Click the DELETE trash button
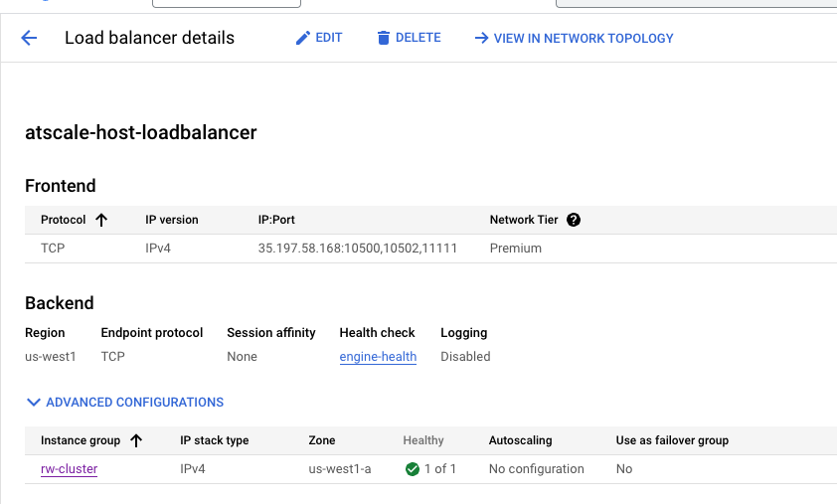 [x=409, y=38]
